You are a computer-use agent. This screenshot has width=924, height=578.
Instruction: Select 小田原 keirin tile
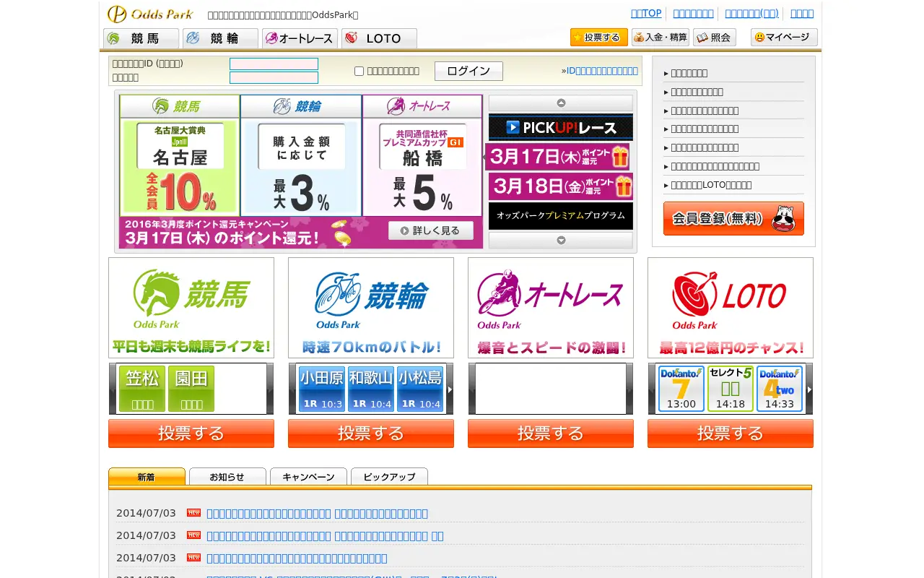pos(322,389)
